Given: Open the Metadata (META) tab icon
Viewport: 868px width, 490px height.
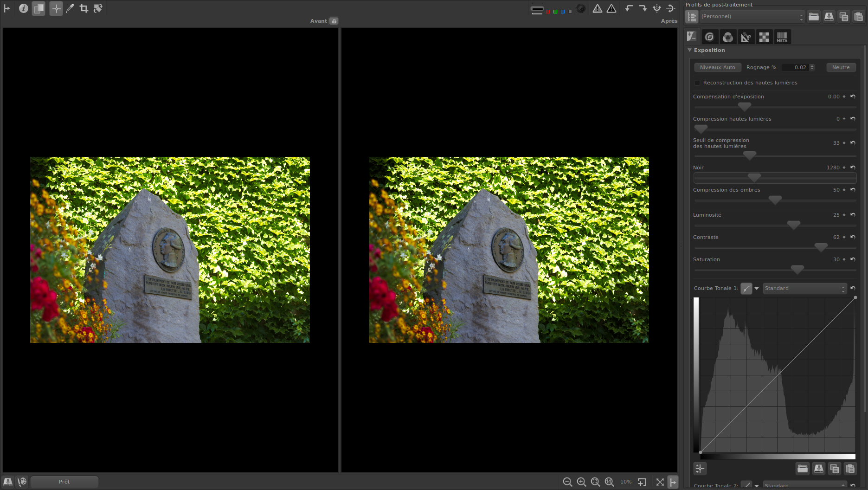Looking at the screenshot, I should pos(782,37).
